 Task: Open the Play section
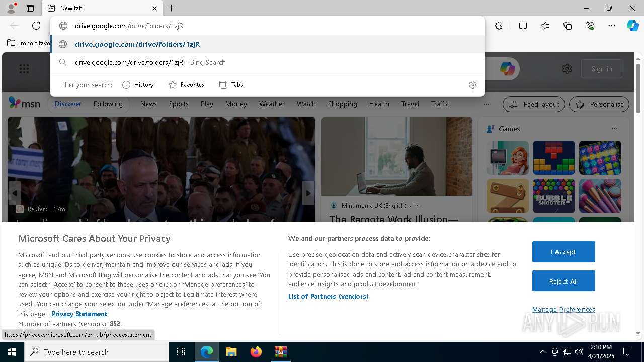click(x=207, y=104)
